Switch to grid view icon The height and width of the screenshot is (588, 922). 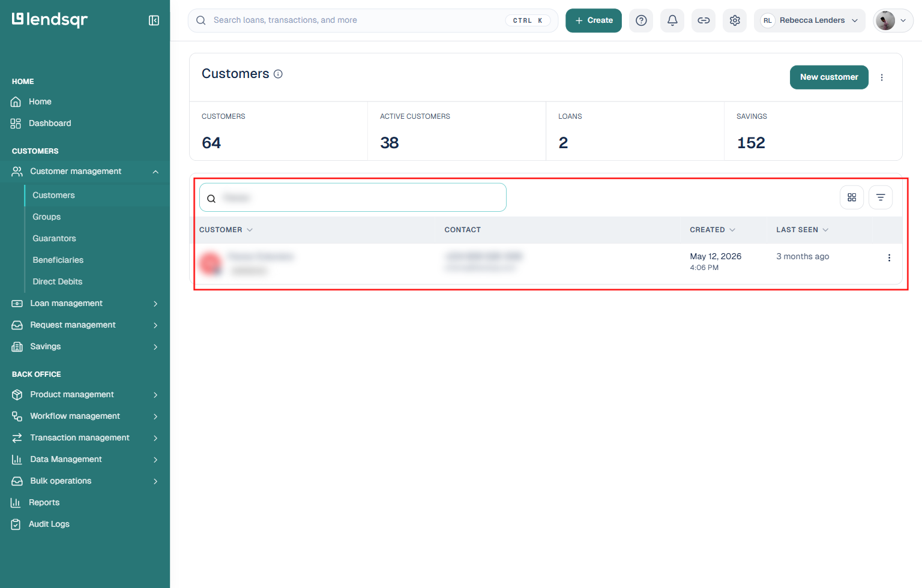(852, 197)
